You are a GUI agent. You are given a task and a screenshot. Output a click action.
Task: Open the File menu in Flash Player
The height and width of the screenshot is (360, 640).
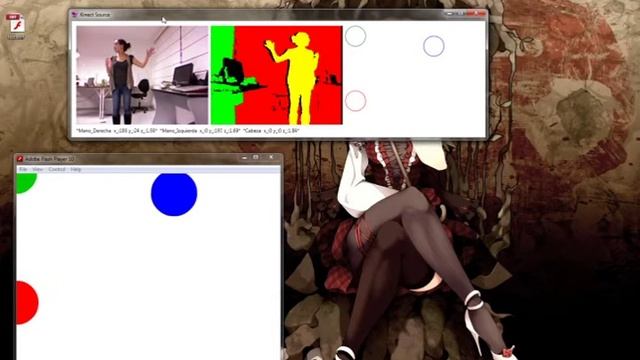(23, 169)
